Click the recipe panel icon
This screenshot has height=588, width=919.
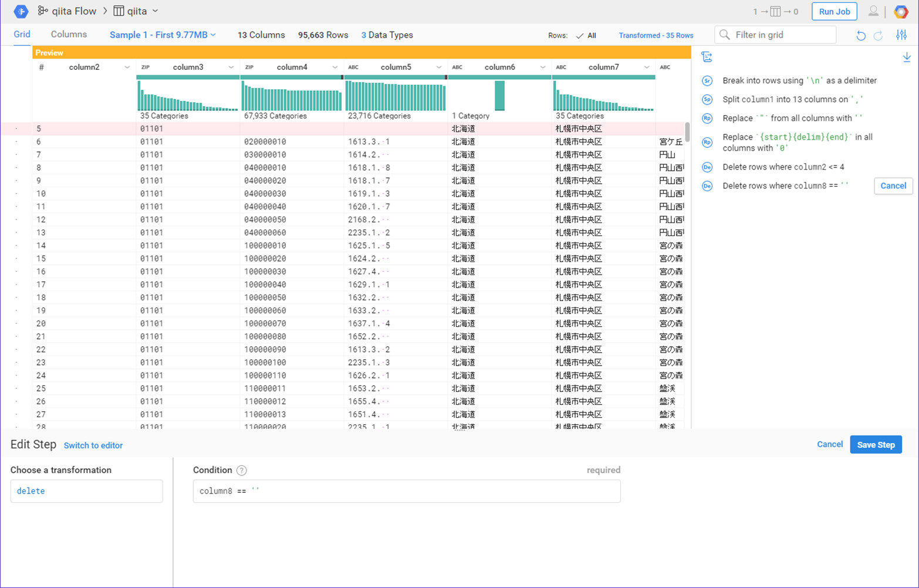tap(707, 57)
